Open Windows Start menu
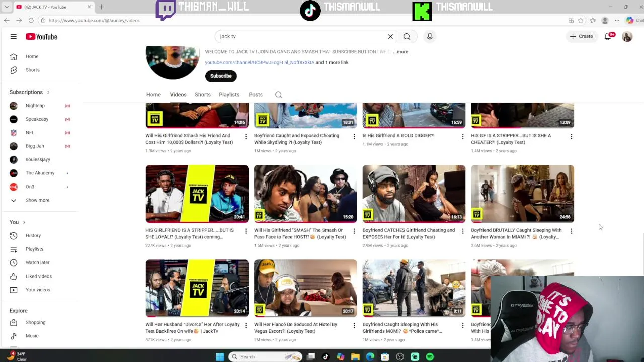The height and width of the screenshot is (362, 644). tap(220, 357)
